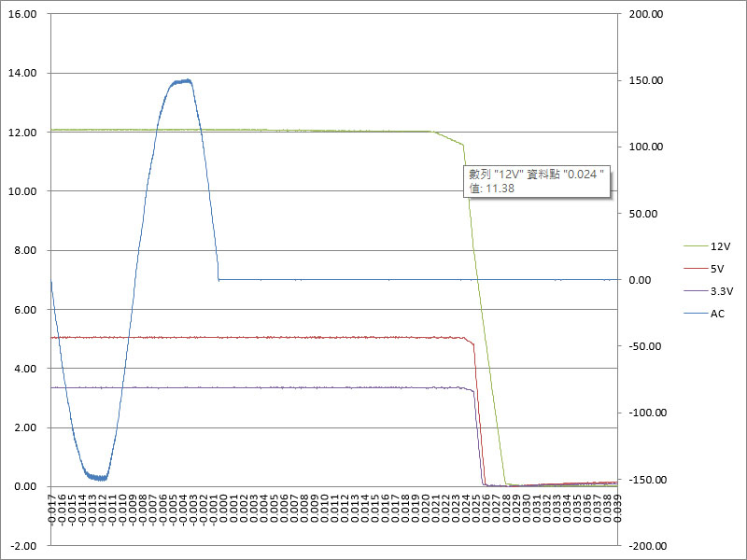This screenshot has width=747, height=560.
Task: Click the 100.00 secondary axis label
Action: tap(646, 147)
